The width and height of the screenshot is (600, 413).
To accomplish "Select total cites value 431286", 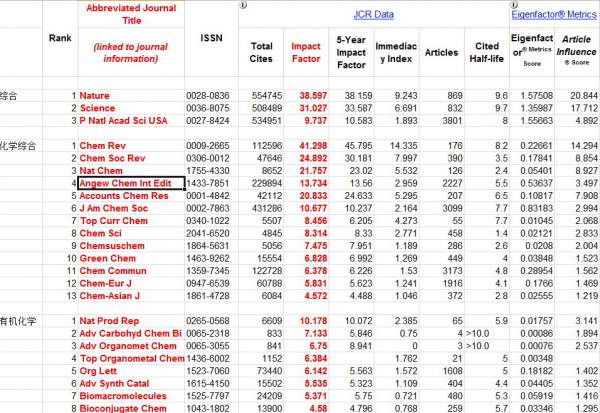I will click(267, 209).
